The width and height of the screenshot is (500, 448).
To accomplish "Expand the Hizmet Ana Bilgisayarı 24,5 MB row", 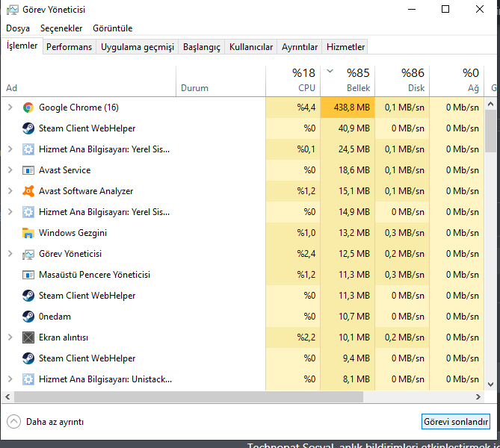I will point(10,149).
